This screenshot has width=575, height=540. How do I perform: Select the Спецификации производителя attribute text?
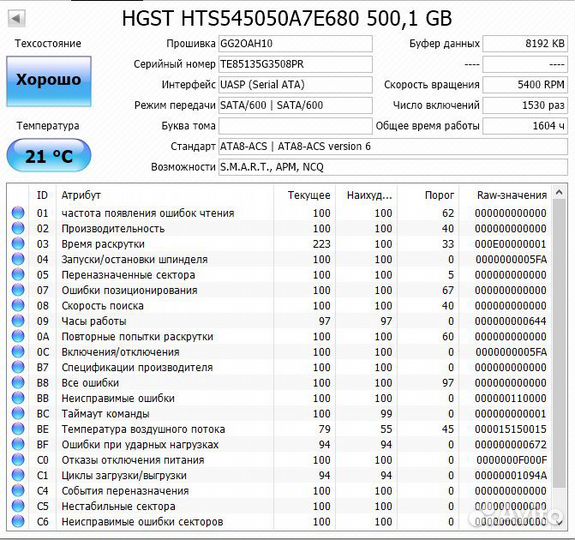coord(137,367)
